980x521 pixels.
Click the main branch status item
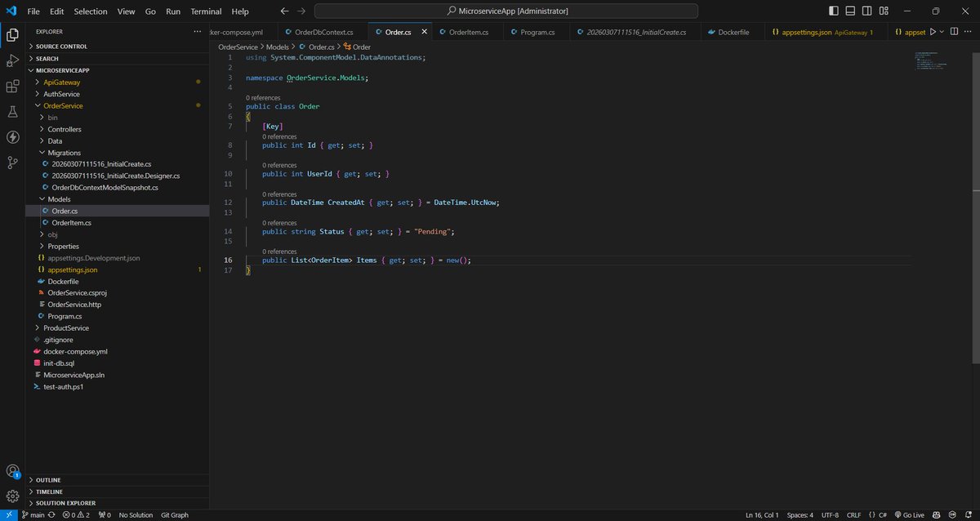tap(33, 515)
